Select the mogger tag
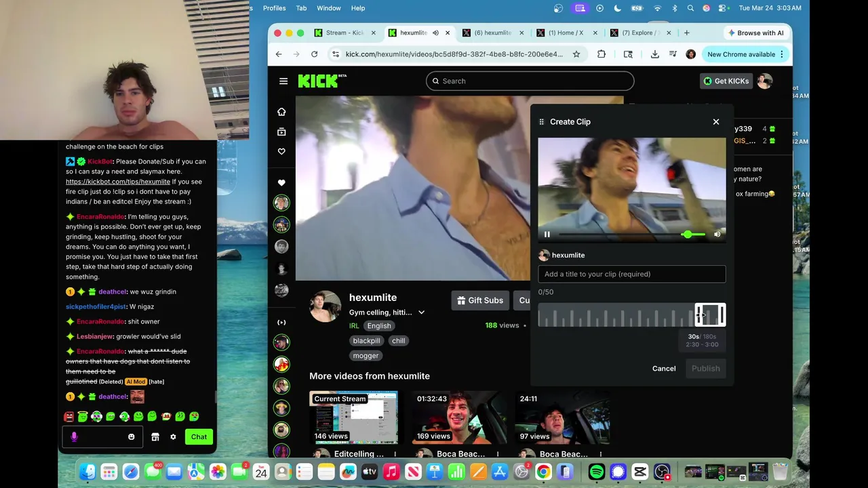The image size is (868, 488). click(x=366, y=356)
